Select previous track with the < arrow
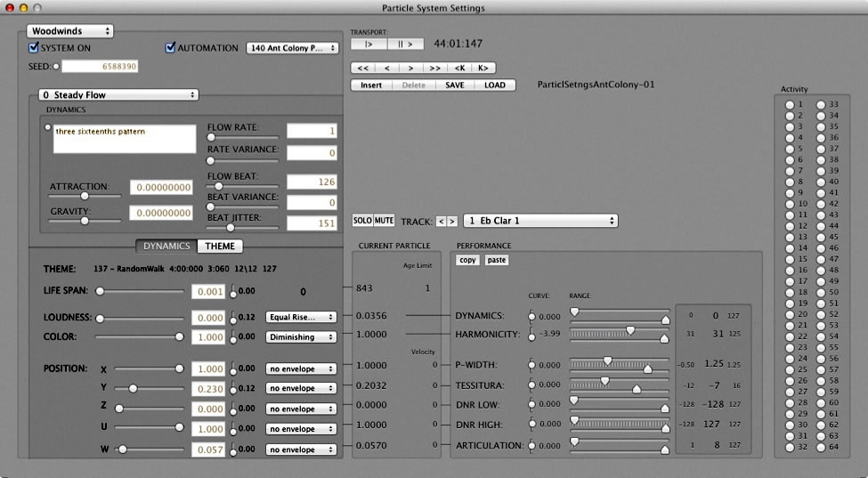The width and height of the screenshot is (868, 478). (x=442, y=222)
